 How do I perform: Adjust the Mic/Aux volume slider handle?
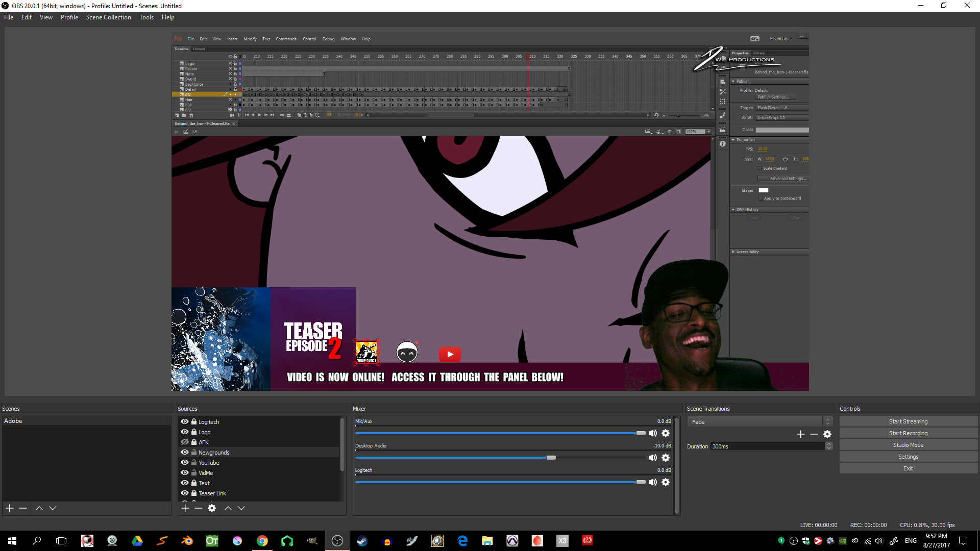pos(641,433)
